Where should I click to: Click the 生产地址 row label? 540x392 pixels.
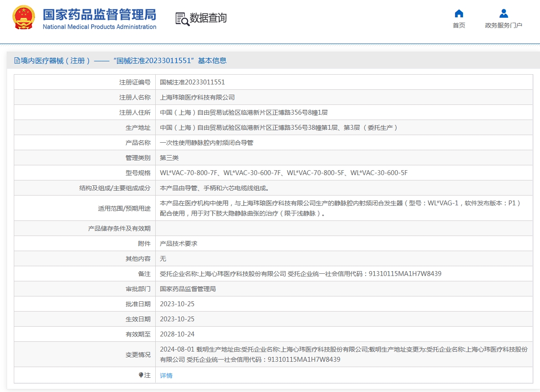coord(138,128)
